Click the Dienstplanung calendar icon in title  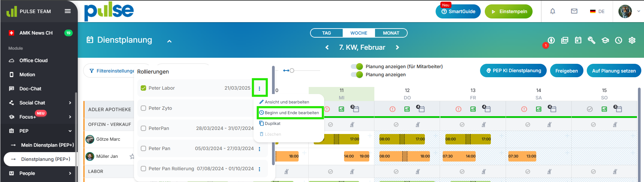click(90, 40)
